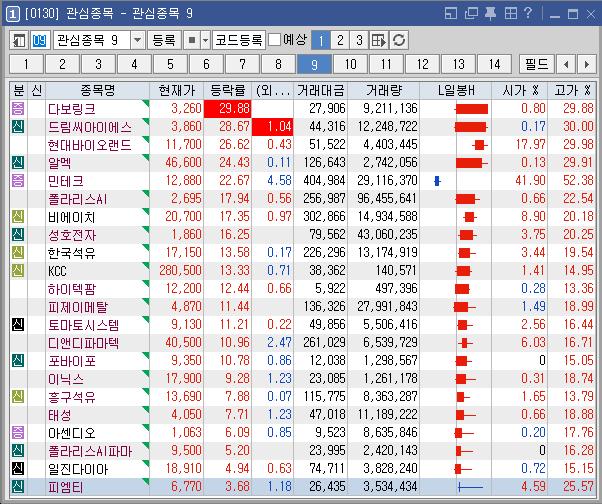Viewport: 602px width, 504px height.
Task: Click the left arrow field scroll button
Action: pyautogui.click(x=566, y=64)
